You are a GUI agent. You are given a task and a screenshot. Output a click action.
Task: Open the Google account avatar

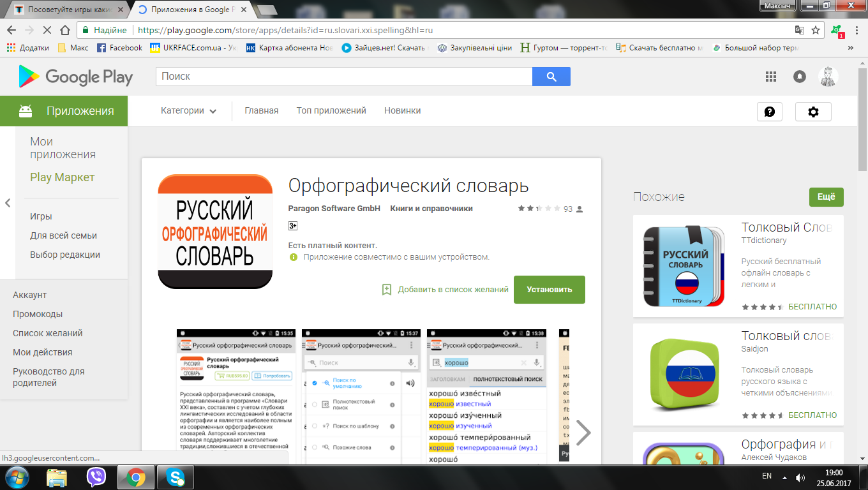click(x=828, y=77)
